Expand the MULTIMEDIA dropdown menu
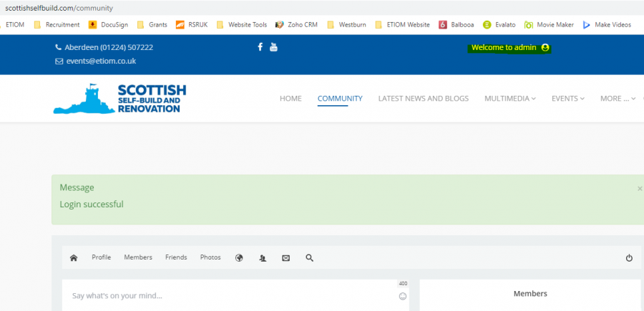The height and width of the screenshot is (311, 644). point(510,99)
